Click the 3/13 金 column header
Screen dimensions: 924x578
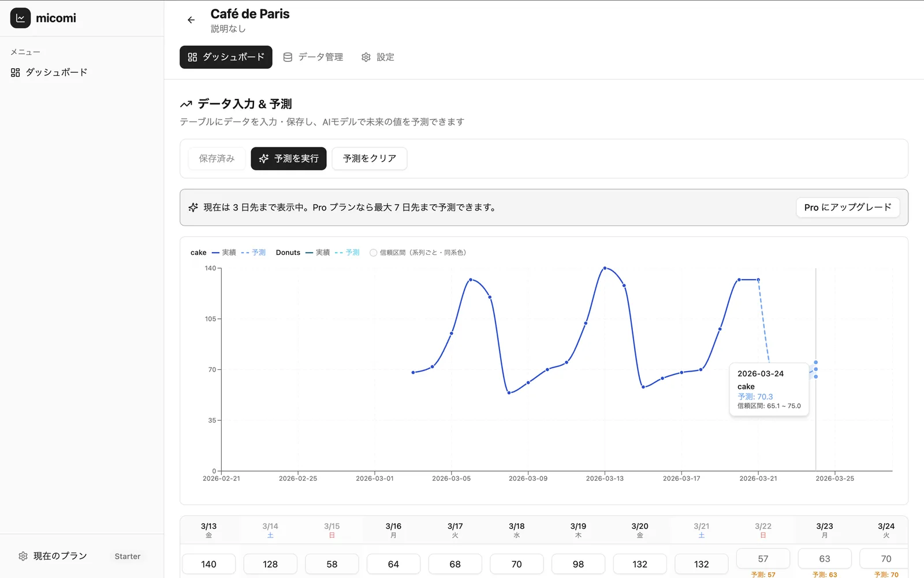click(208, 530)
